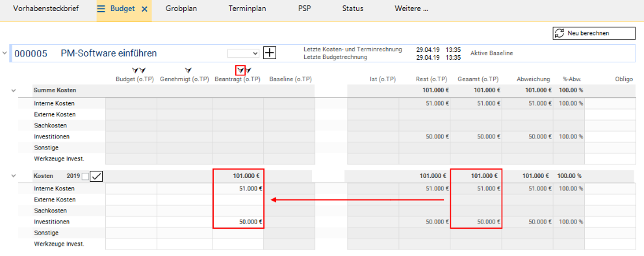Open the Grobplan tab
Image resolution: width=644 pixels, height=256 pixels.
[181, 8]
